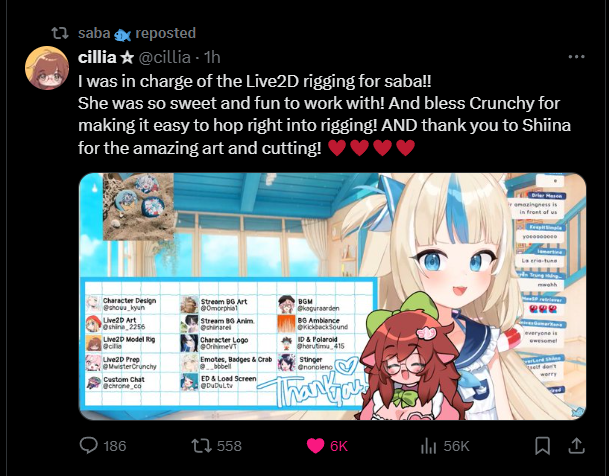The height and width of the screenshot is (476, 609).
Task: Click the tweet text about Live2D rigging
Action: [324, 115]
